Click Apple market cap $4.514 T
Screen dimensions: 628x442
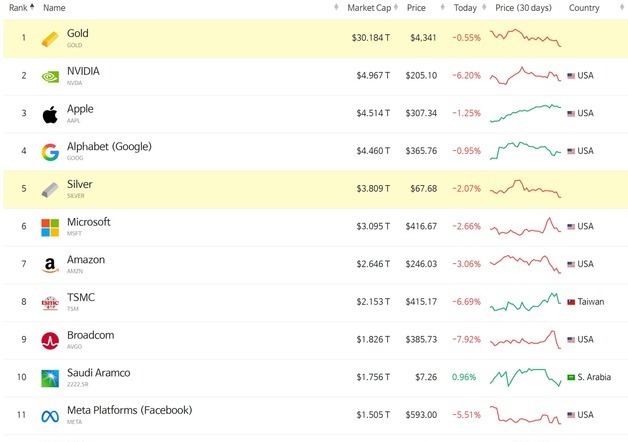tap(373, 113)
